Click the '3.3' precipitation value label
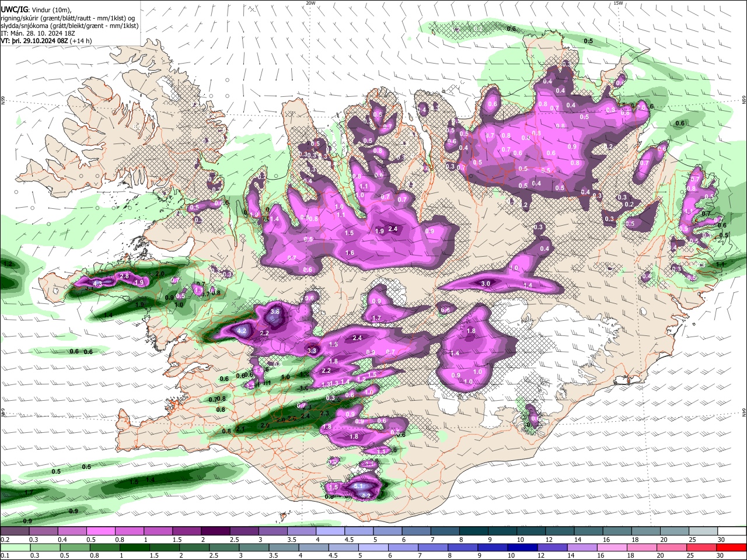The width and height of the screenshot is (747, 560). (312, 351)
